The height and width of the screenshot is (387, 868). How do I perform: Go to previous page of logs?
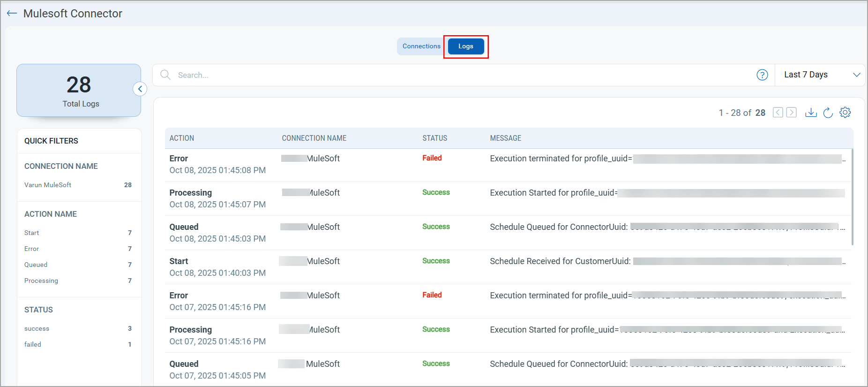778,113
